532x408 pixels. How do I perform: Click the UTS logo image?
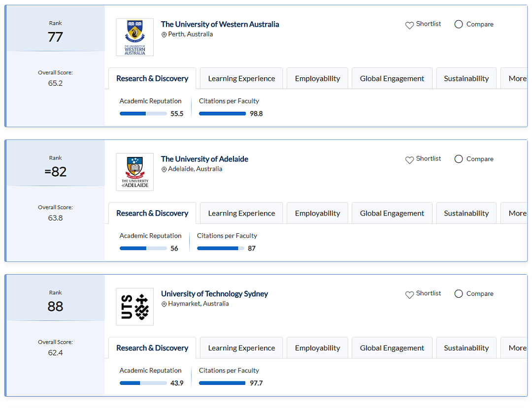tap(134, 306)
